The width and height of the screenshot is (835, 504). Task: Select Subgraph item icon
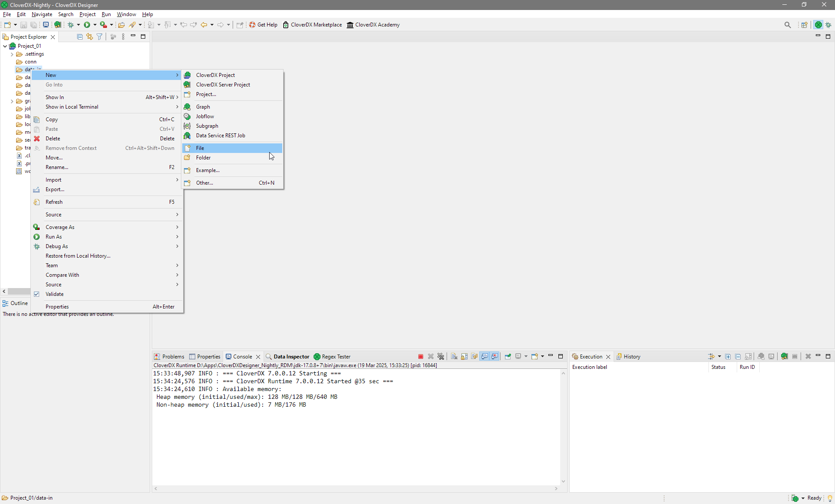click(187, 126)
